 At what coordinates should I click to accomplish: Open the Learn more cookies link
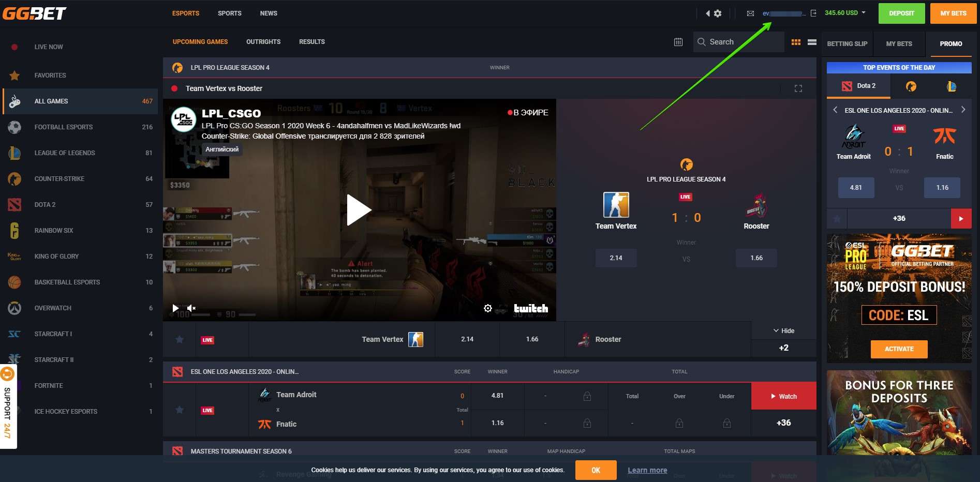pyautogui.click(x=647, y=470)
